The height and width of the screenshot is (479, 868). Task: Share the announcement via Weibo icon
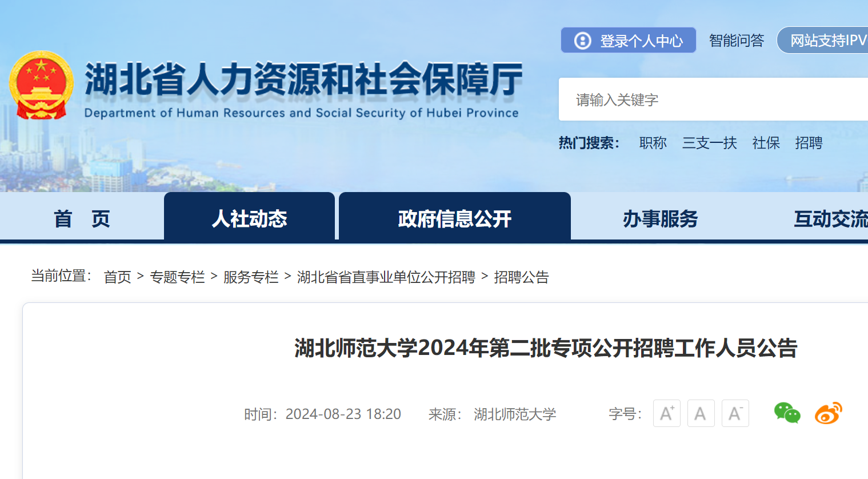(x=829, y=413)
